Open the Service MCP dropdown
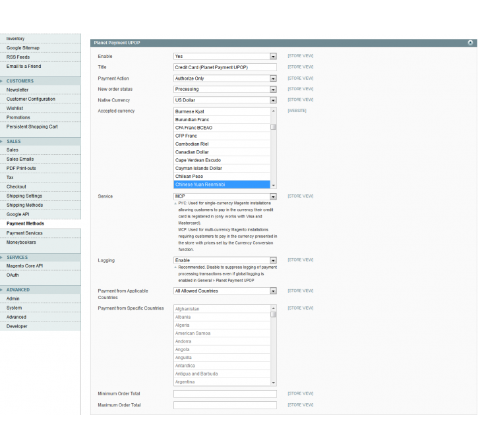This screenshot has width=478, height=448. 225,196
